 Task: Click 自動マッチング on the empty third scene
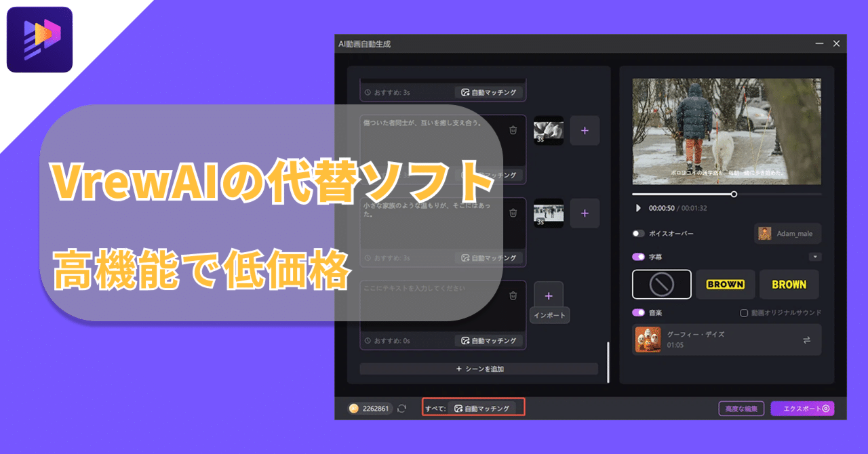pos(490,341)
